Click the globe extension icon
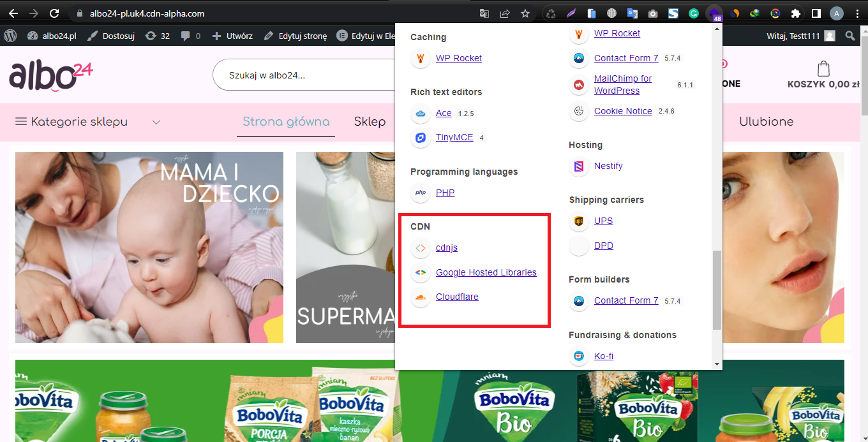 (612, 13)
